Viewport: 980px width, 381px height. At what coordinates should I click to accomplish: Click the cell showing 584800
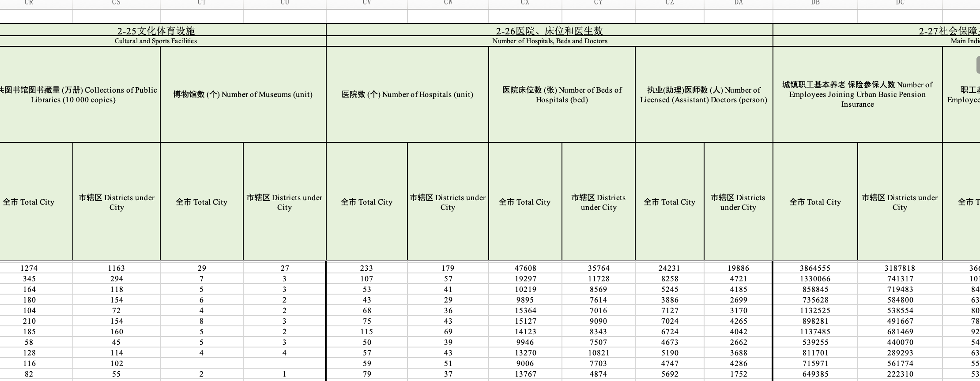(x=900, y=300)
